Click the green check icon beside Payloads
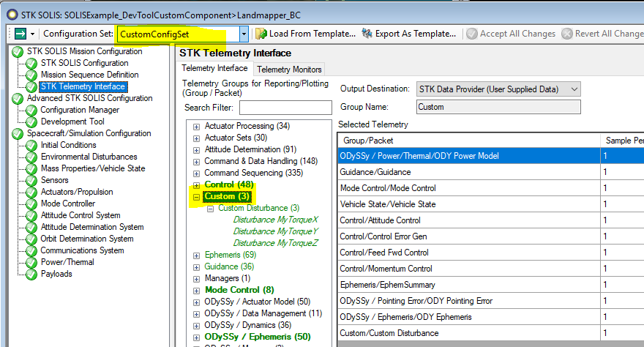This screenshot has height=347, width=644. 31,274
